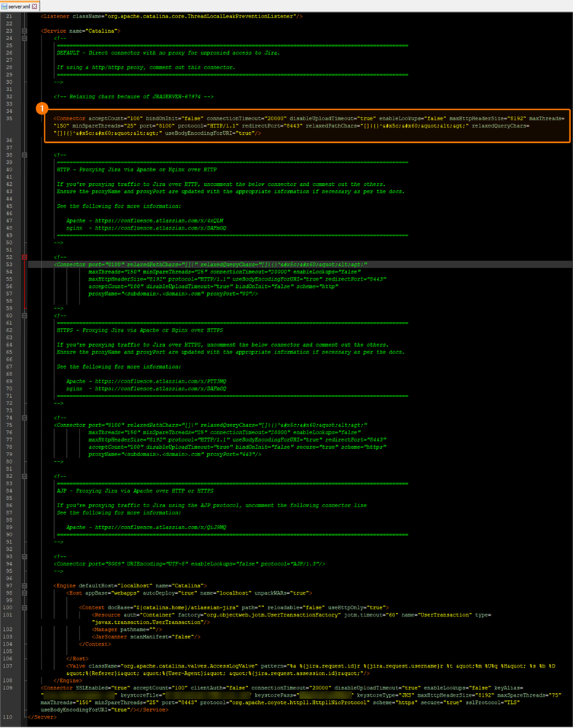This screenshot has width=573, height=728.
Task: Click the closing </Service> tag
Action: (x=152, y=710)
